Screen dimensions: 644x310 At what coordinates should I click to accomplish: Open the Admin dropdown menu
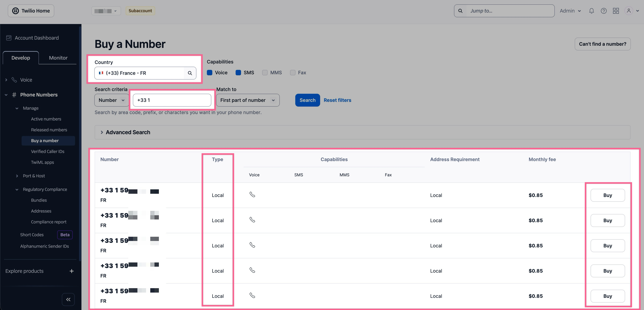tap(570, 11)
